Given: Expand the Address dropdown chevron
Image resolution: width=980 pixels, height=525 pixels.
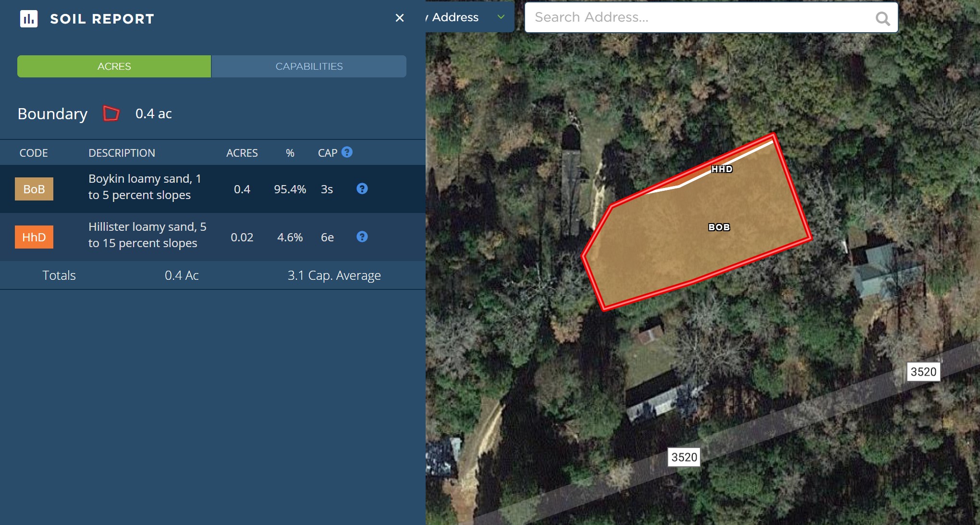Looking at the screenshot, I should 501,17.
